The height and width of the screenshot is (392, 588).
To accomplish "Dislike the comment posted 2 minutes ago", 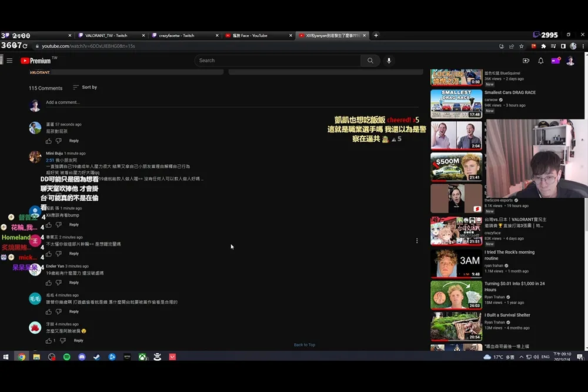I will pos(59,254).
